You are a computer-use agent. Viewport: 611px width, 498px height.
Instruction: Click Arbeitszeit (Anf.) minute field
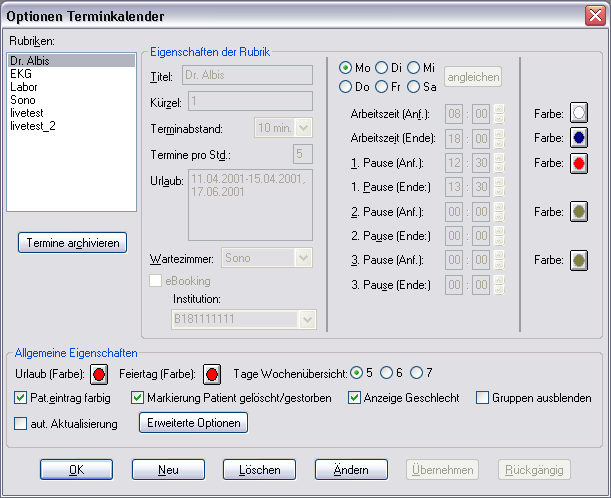[x=481, y=114]
